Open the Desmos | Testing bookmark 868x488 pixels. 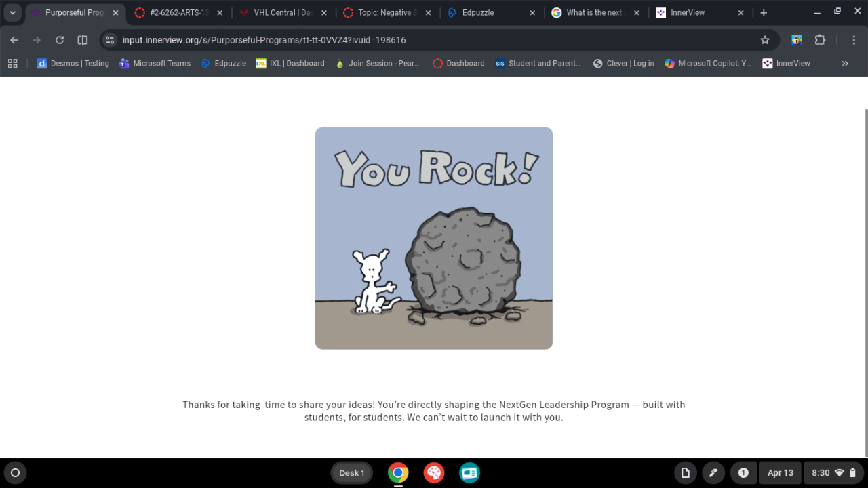[x=73, y=63]
